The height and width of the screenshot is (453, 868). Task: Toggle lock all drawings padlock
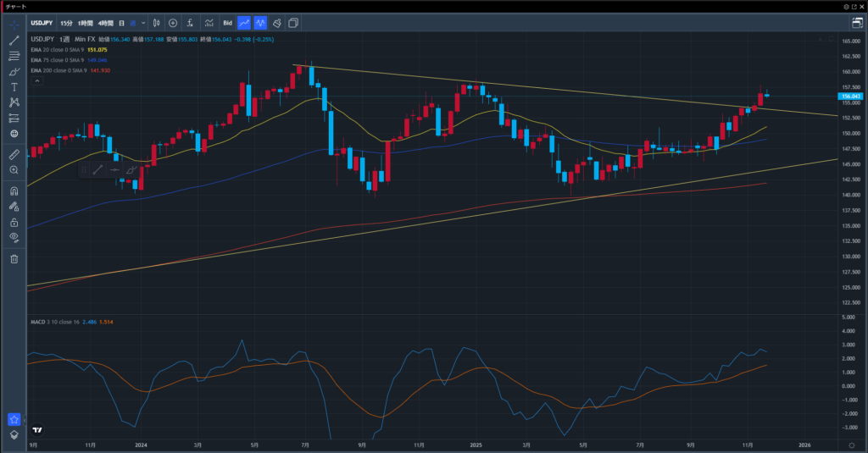[14, 222]
